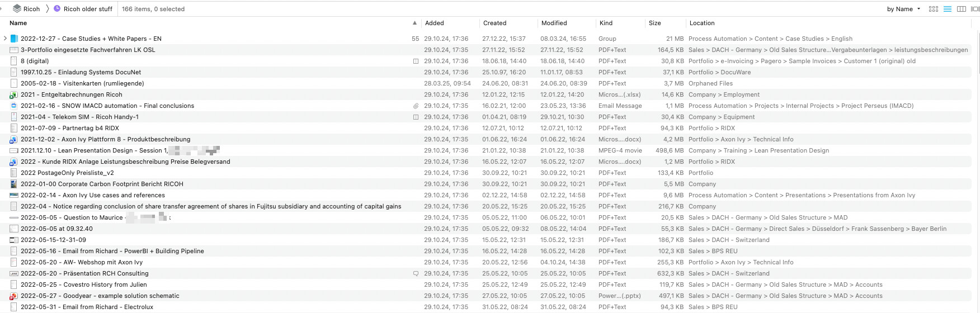Toggle the sort direction arrow in Name column
Screen dimensions: 980x313
(414, 23)
